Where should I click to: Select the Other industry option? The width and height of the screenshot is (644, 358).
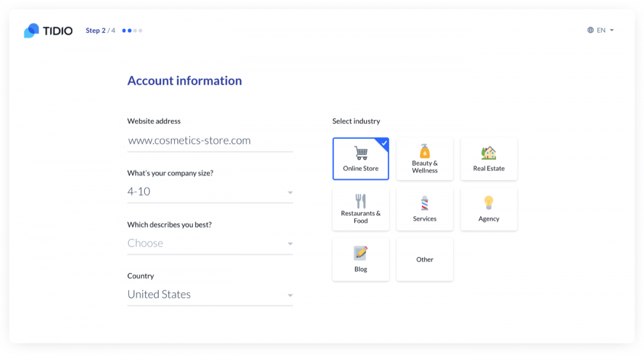pyautogui.click(x=425, y=259)
